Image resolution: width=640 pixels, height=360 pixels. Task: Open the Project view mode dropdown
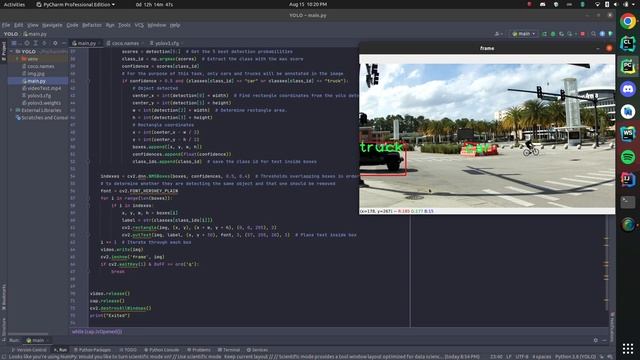[15, 43]
